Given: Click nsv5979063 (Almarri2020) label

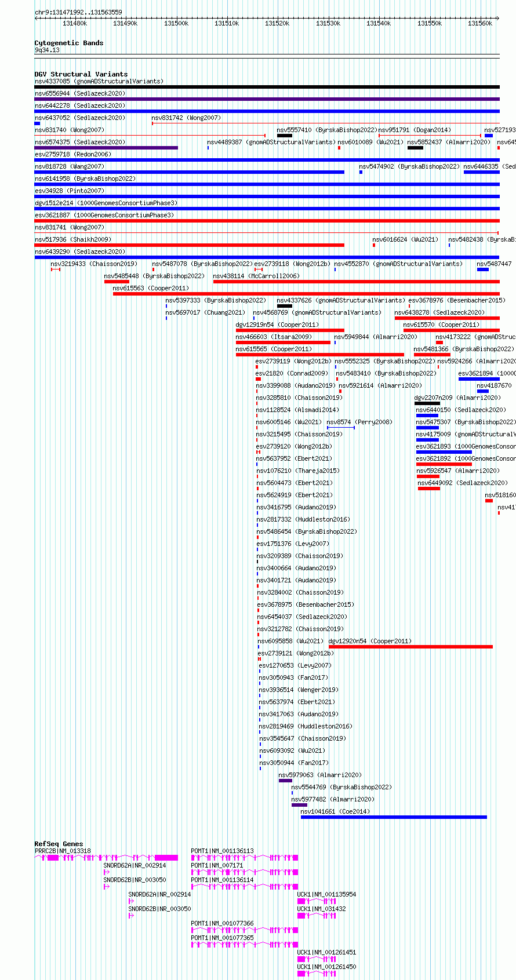Looking at the screenshot, I should pyautogui.click(x=320, y=775).
